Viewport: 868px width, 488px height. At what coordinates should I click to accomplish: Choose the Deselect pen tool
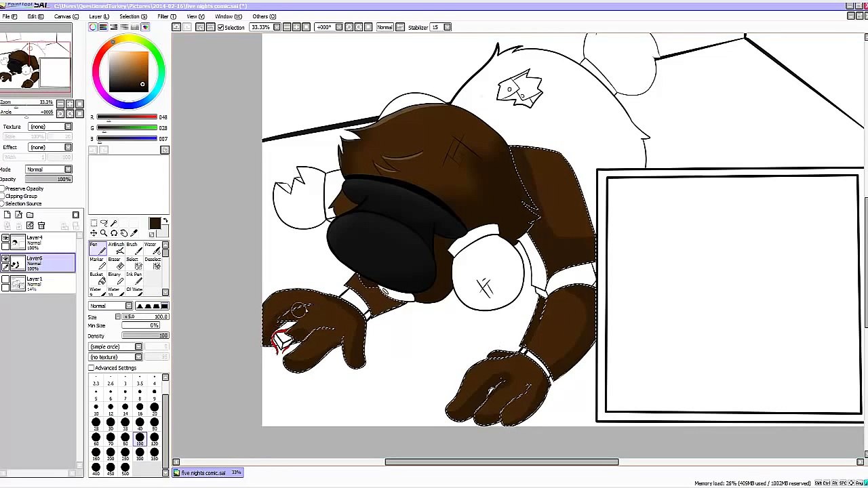pos(152,264)
